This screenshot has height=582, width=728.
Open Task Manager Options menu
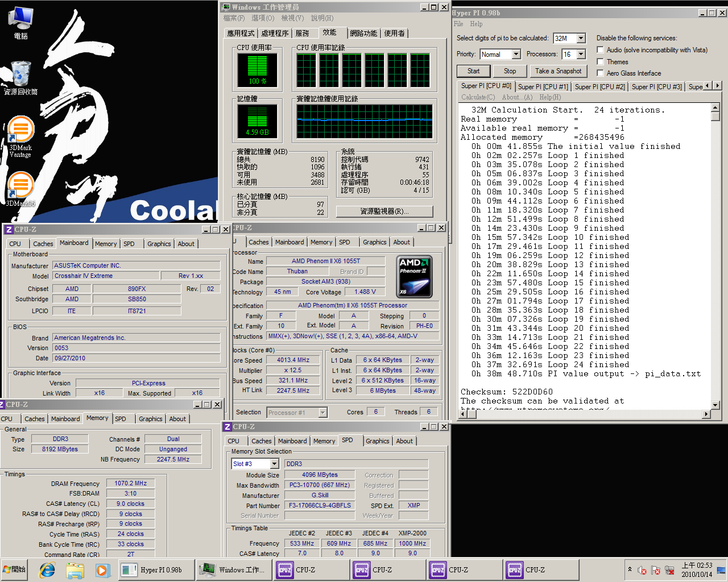263,18
